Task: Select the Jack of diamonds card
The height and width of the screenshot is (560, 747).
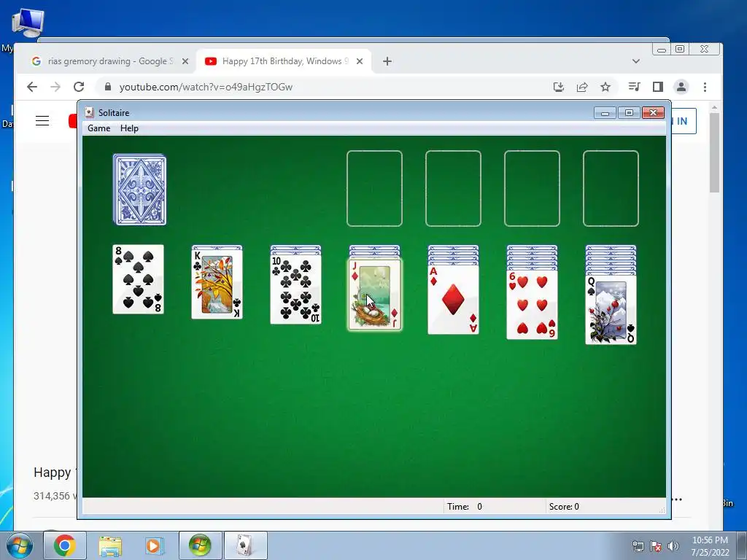Action: point(375,295)
